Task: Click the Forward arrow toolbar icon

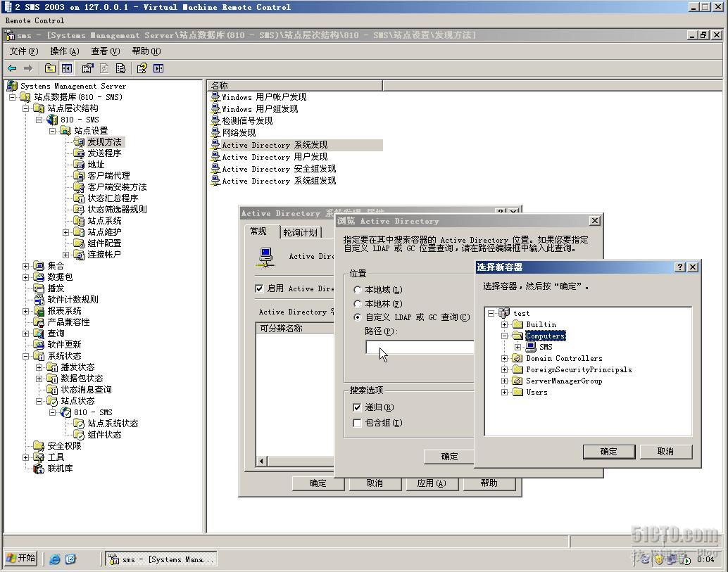Action: point(28,68)
